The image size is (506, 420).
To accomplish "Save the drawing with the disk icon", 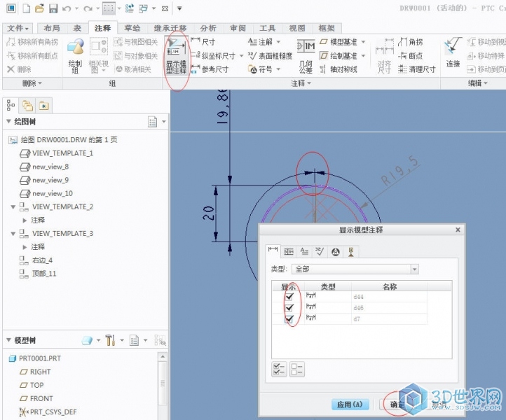I will click(x=53, y=8).
